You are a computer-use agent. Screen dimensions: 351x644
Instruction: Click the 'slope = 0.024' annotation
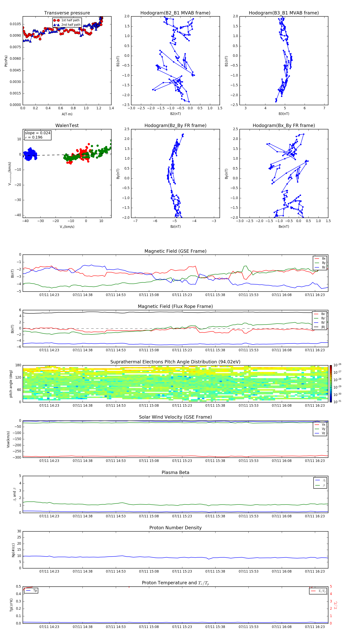point(37,133)
